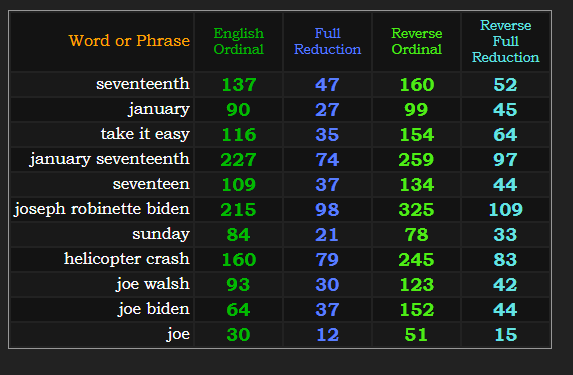Viewport: 573px width, 375px height.
Task: Click the Reverse Ordinal value 325
Action: 416,210
